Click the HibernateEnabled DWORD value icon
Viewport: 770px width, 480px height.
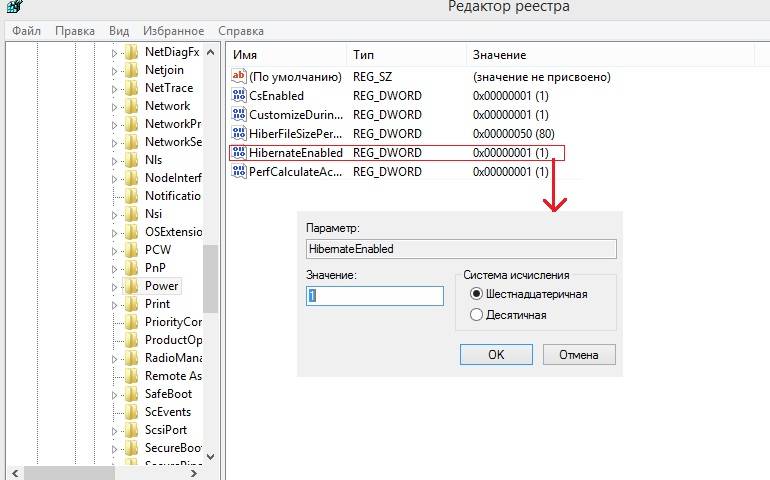click(238, 153)
